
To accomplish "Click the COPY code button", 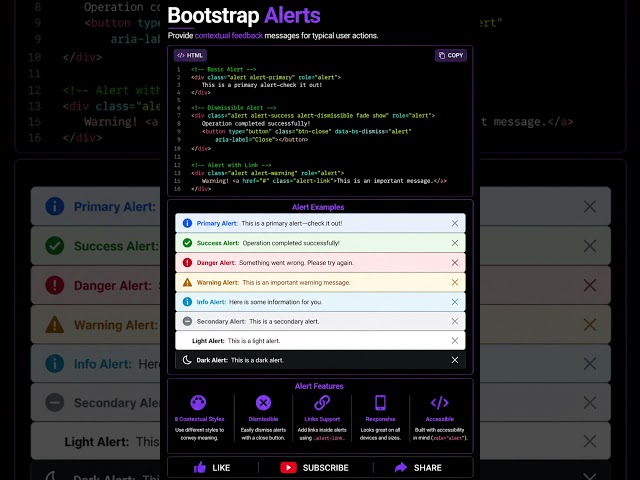I will point(451,55).
